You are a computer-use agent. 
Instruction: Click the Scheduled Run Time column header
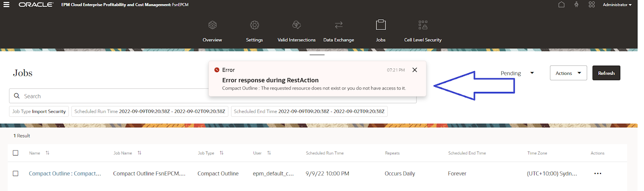click(325, 153)
